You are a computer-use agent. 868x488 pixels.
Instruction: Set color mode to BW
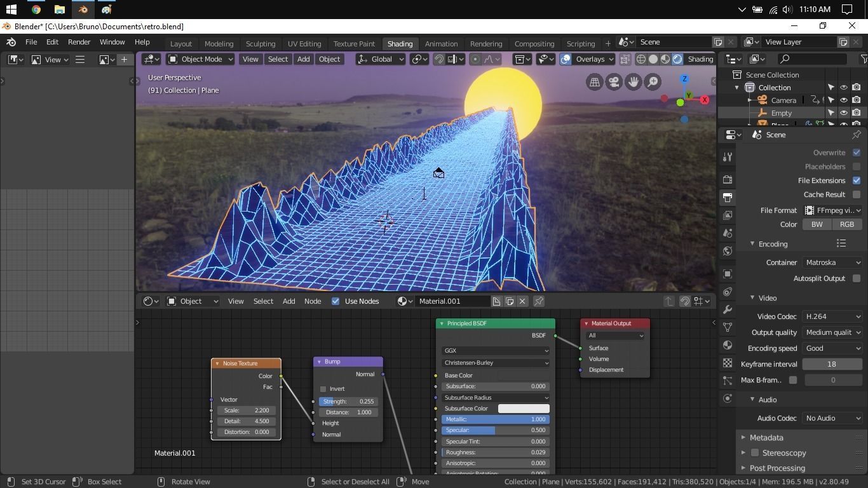point(817,224)
